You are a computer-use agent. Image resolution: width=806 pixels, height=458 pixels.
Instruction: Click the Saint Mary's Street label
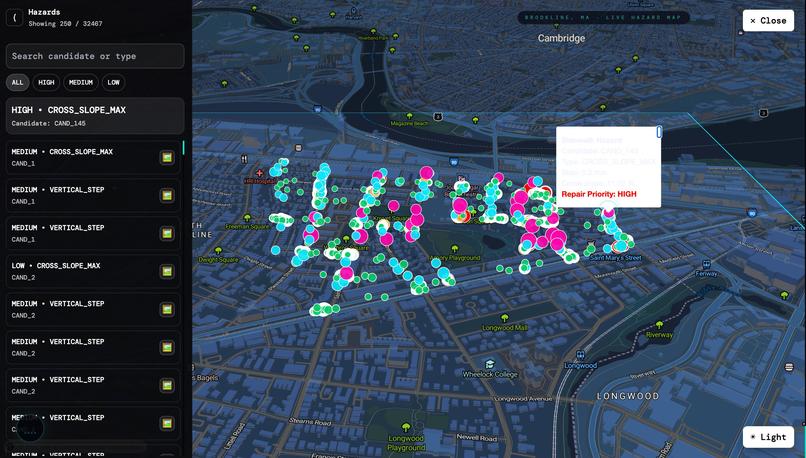616,258
